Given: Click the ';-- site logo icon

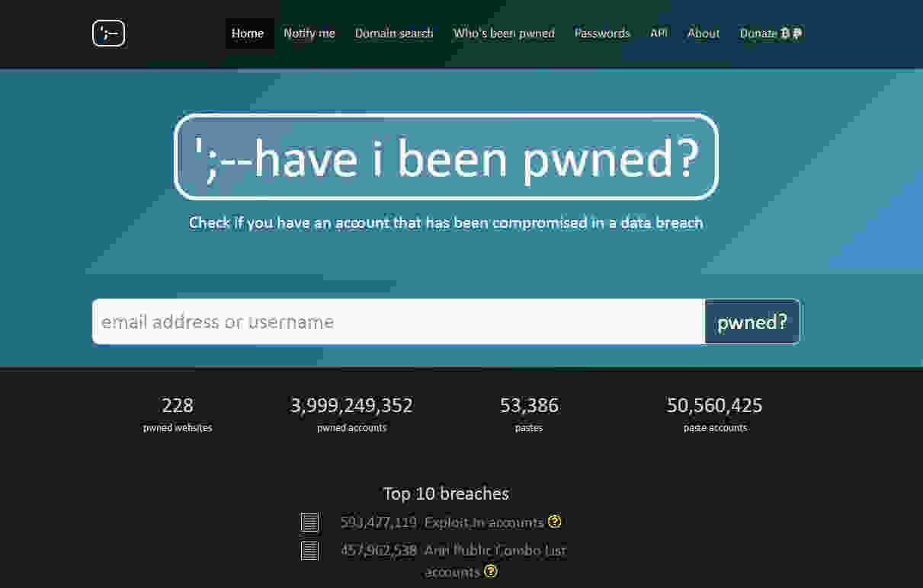Looking at the screenshot, I should 109,34.
